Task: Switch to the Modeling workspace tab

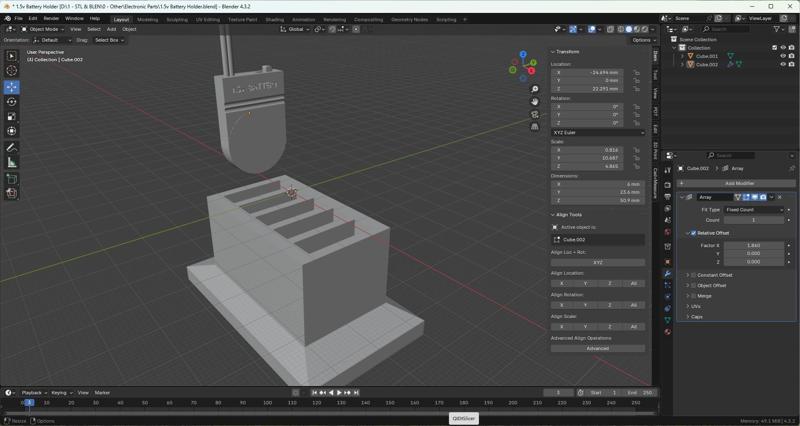Action: tap(147, 19)
